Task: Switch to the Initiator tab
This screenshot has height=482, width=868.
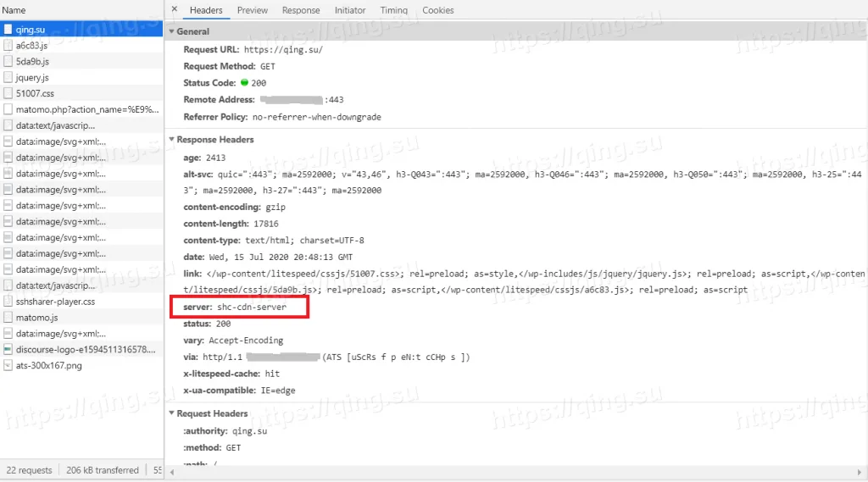Action: point(350,10)
